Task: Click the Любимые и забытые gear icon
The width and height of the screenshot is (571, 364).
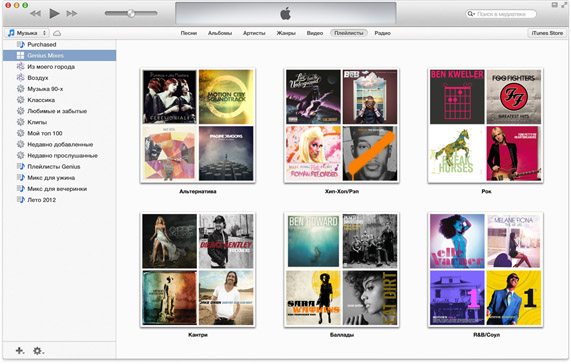Action: 20,111
